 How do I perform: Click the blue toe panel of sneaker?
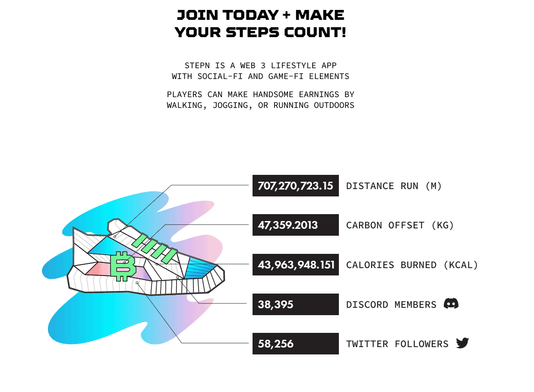coord(200,269)
